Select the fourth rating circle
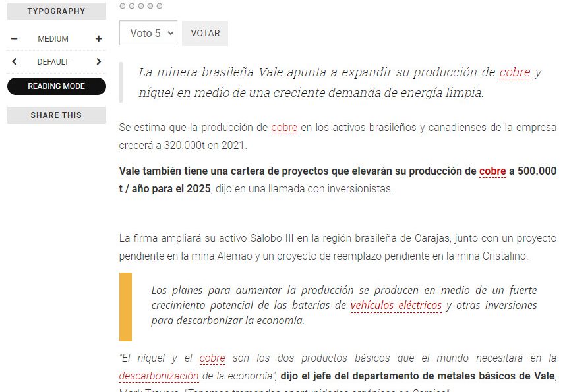The height and width of the screenshot is (392, 565). point(150,6)
